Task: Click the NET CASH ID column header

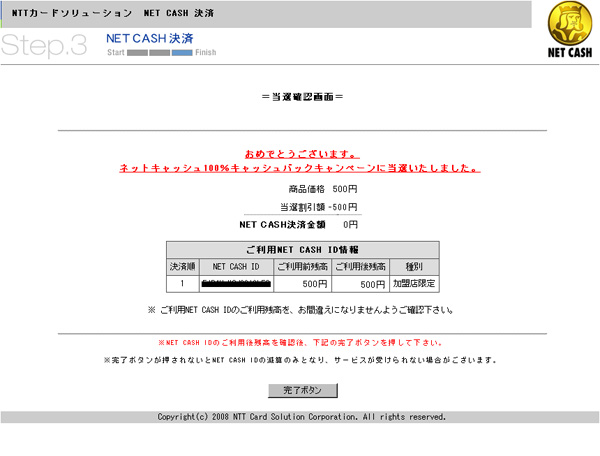Action: (236, 267)
